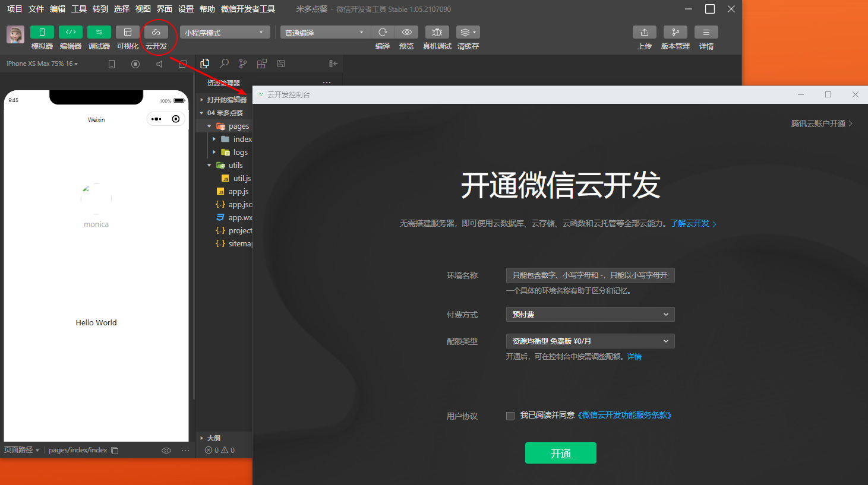Open the 工具 menu

[79, 9]
